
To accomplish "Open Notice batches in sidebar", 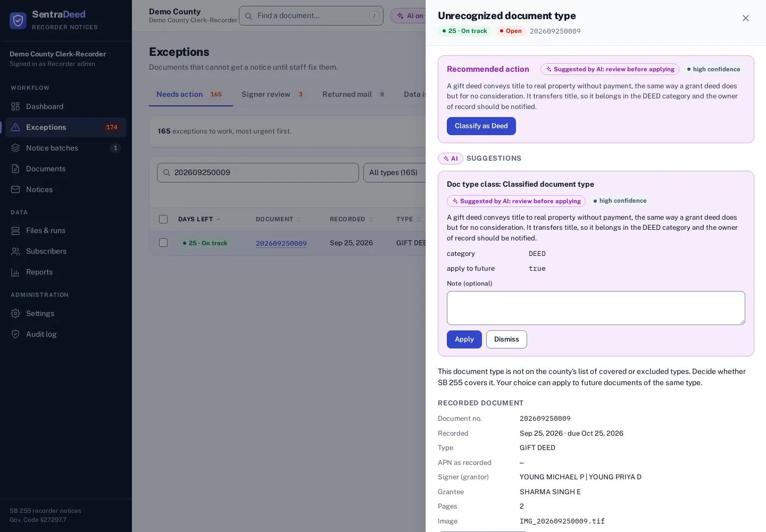I will coord(66,148).
